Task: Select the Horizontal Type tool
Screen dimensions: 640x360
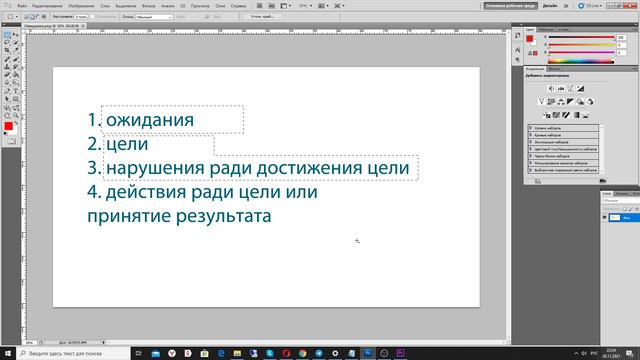Action: pyautogui.click(x=16, y=91)
